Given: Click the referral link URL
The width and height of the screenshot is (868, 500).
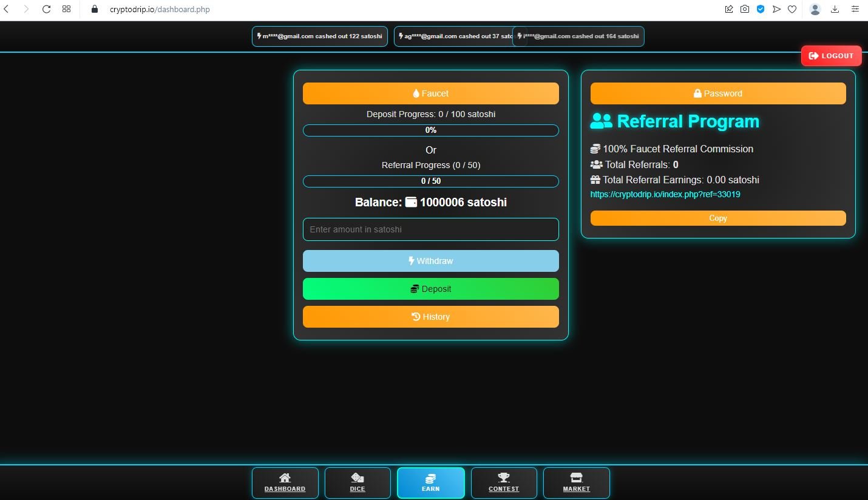Looking at the screenshot, I should (665, 195).
